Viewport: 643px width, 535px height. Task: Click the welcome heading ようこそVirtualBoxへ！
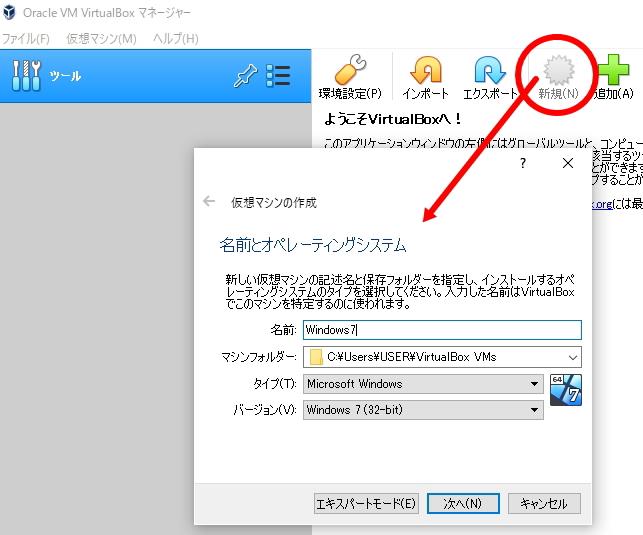pyautogui.click(x=392, y=119)
